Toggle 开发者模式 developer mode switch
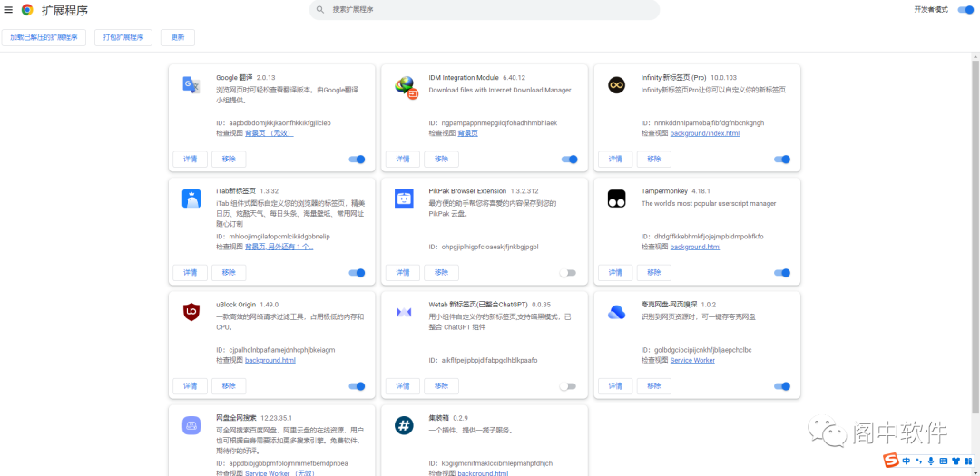 pos(965,9)
